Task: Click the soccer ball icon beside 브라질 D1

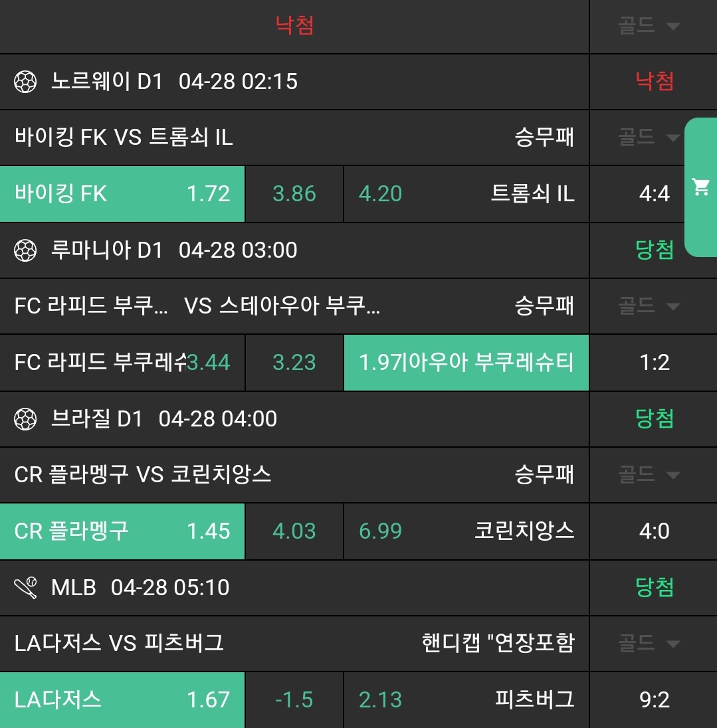Action: pyautogui.click(x=25, y=419)
